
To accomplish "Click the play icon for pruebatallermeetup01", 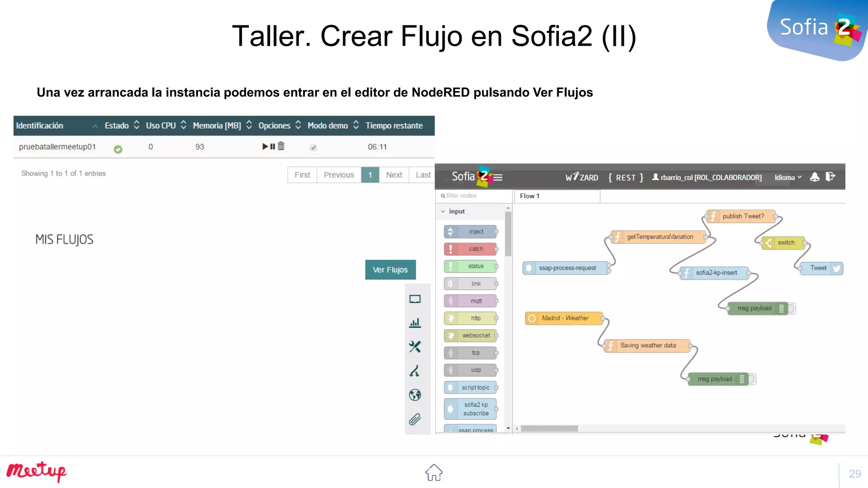I will pos(265,147).
